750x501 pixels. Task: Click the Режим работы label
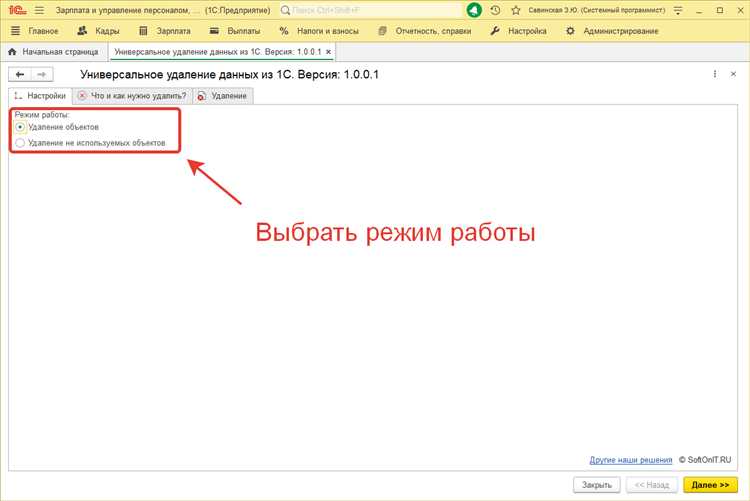tap(42, 115)
